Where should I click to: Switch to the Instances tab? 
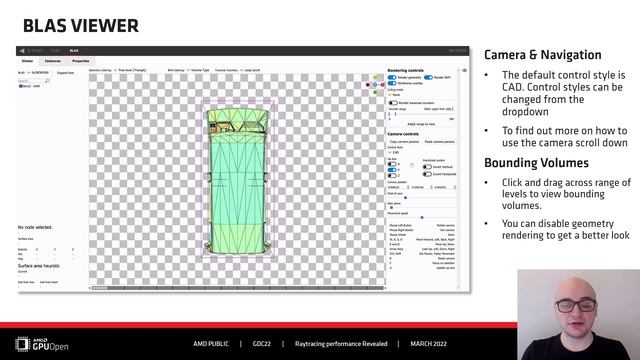[53, 61]
